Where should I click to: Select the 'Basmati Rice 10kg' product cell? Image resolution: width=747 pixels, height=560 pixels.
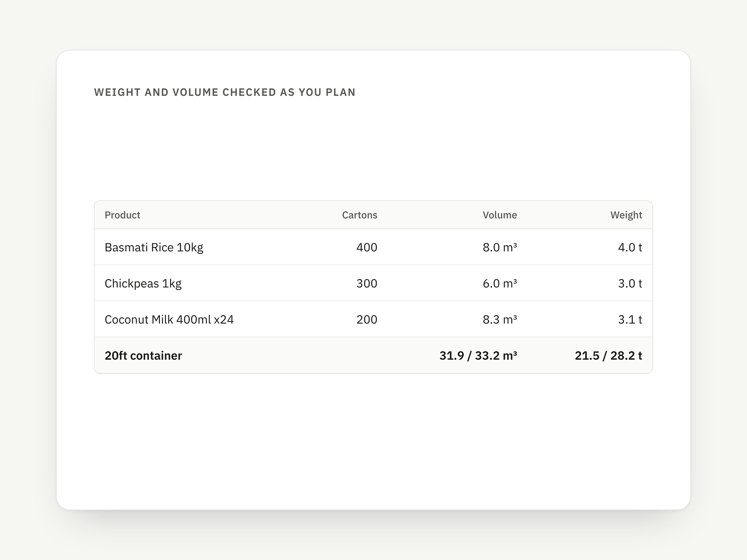click(154, 247)
